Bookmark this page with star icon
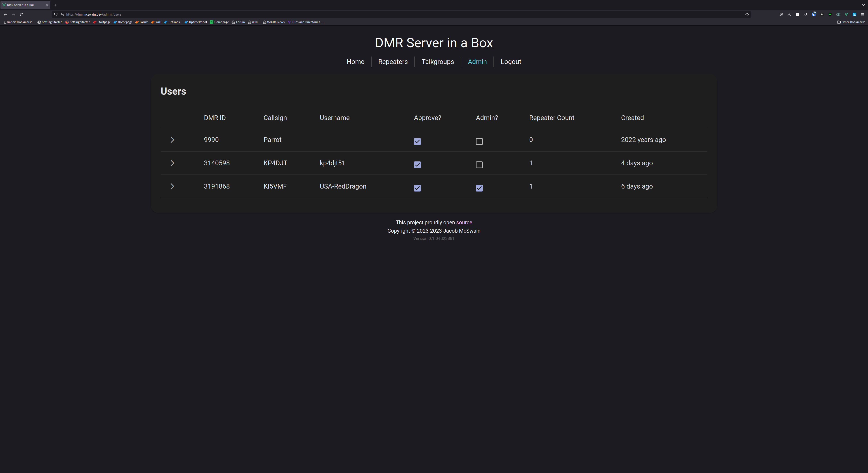868x473 pixels. (747, 14)
